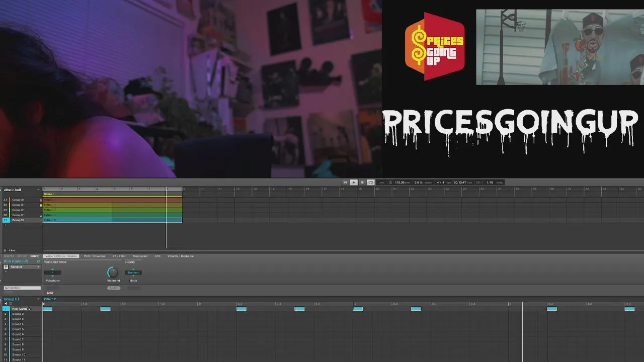Click the Pattern 2 name in the editor
Screen dimensions: 644x362
point(50,299)
